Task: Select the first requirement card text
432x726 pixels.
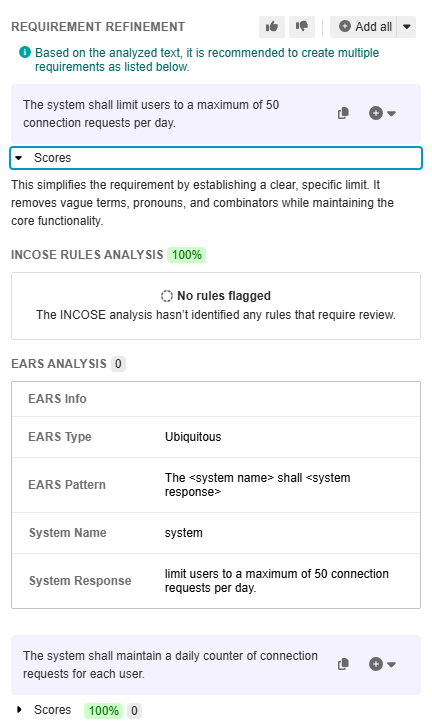Action: tap(151, 114)
